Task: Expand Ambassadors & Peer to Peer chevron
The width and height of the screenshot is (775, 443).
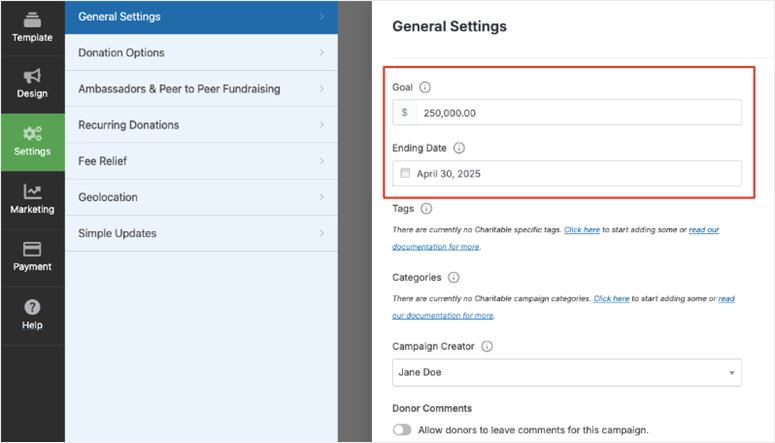Action: [x=322, y=89]
